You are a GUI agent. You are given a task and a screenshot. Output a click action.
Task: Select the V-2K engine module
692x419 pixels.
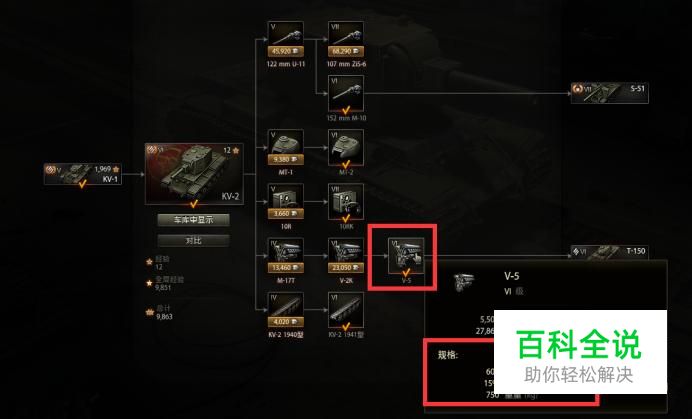pos(346,256)
